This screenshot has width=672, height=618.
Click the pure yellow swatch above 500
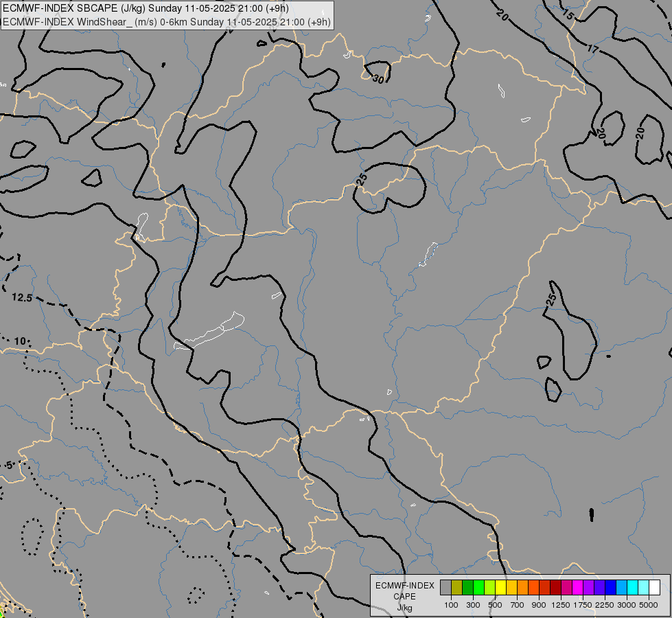501,587
